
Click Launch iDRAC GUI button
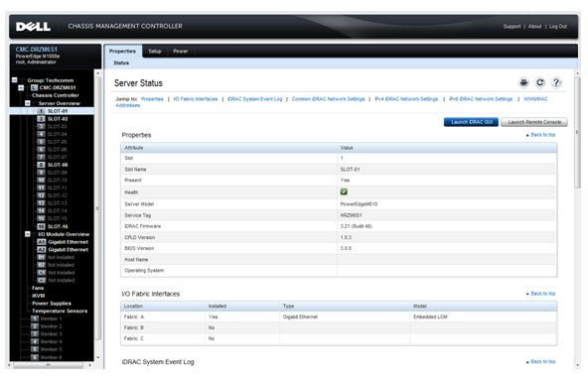(472, 122)
